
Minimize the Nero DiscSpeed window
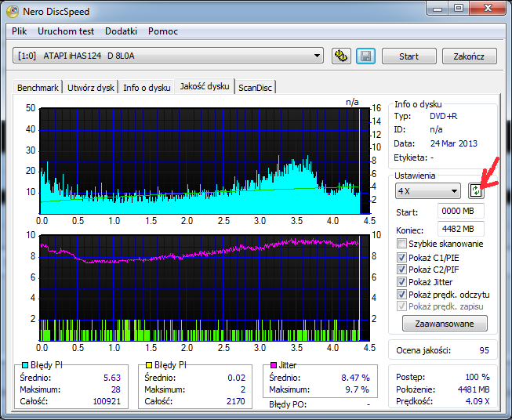click(x=438, y=9)
